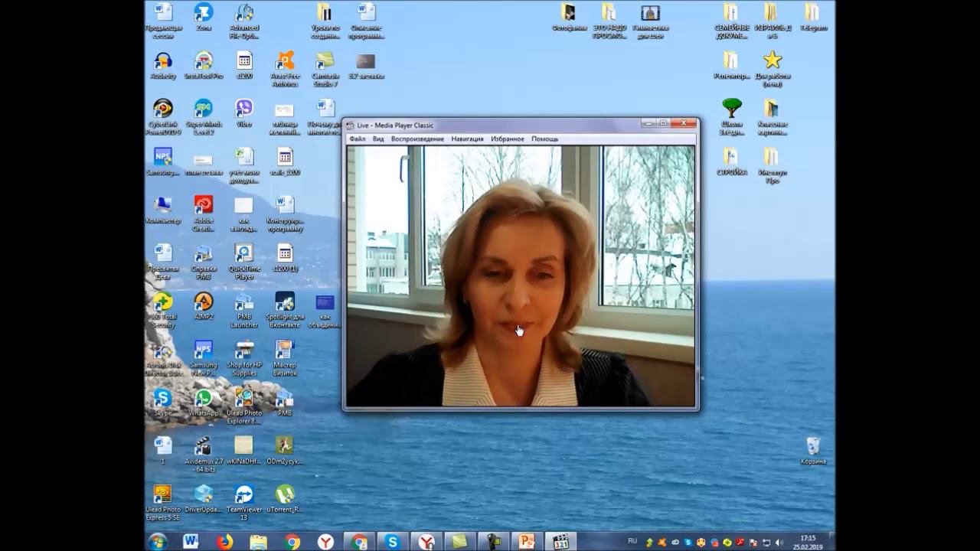
Task: Select the DriverUpdate desktop icon
Action: (204, 498)
